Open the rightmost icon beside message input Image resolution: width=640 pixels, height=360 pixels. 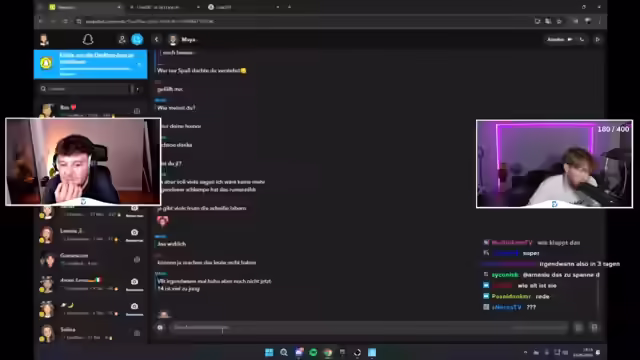coord(594,327)
